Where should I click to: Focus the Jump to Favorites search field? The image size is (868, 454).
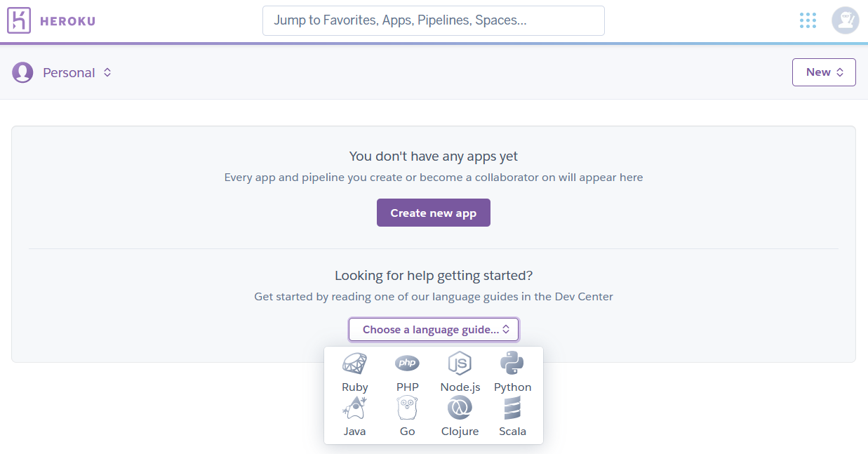tap(434, 20)
